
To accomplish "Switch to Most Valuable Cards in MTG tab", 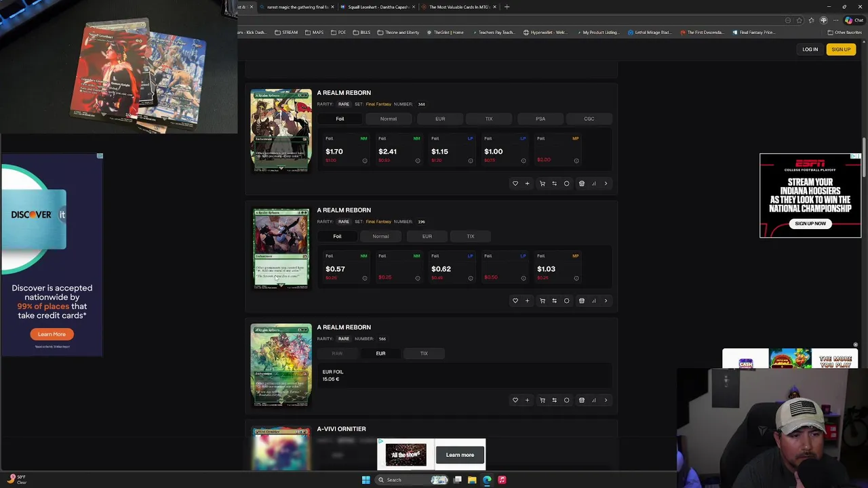I will [x=459, y=7].
